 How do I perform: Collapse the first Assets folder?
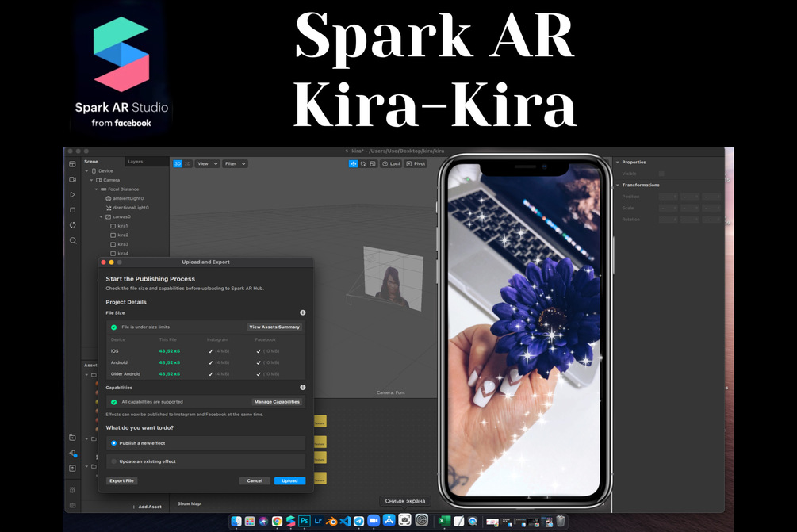[x=86, y=374]
